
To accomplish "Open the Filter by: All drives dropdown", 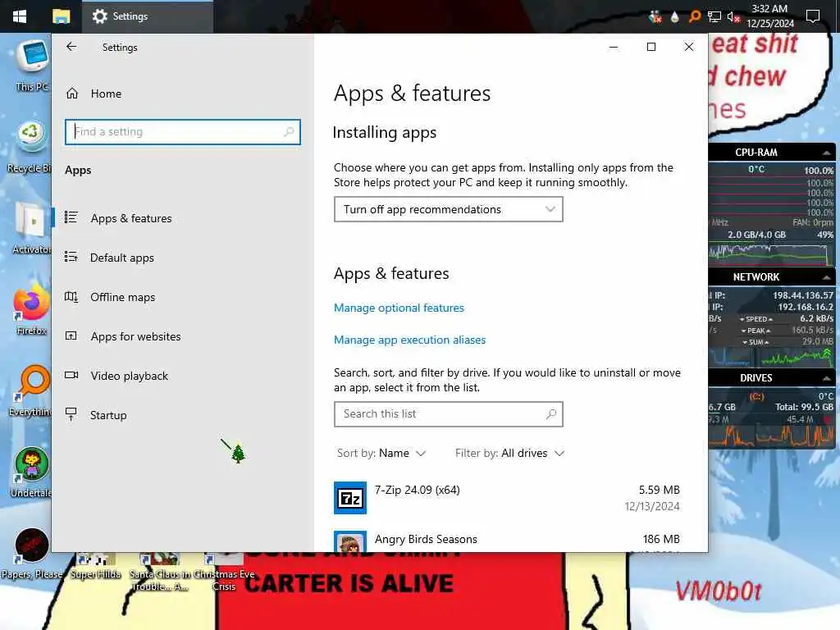I will pos(509,453).
